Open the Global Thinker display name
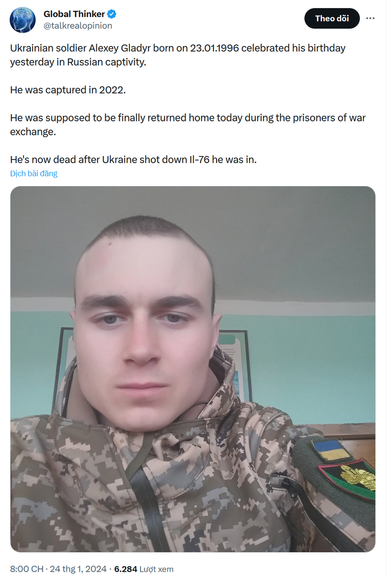 pyautogui.click(x=74, y=14)
